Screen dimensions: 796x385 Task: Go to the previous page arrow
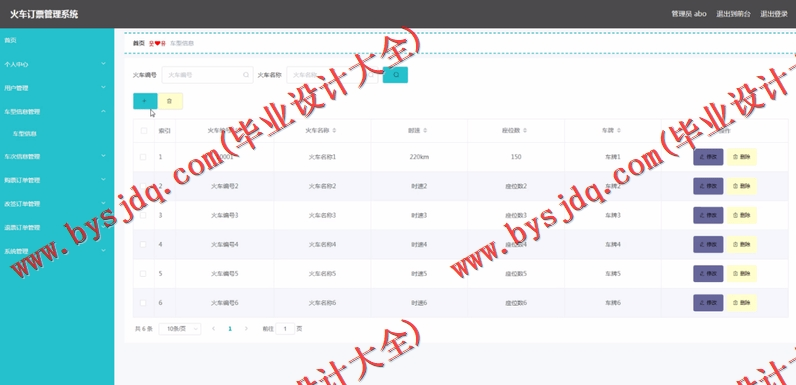point(213,329)
